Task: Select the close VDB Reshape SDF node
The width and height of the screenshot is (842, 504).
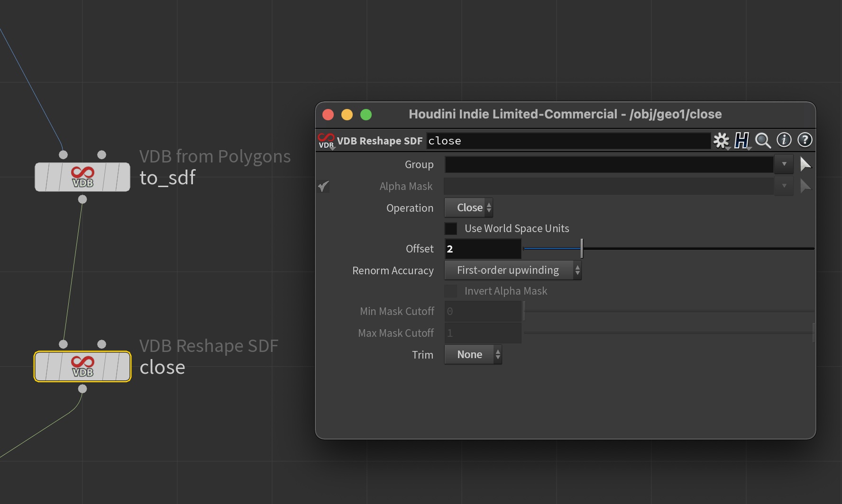Action: click(82, 367)
